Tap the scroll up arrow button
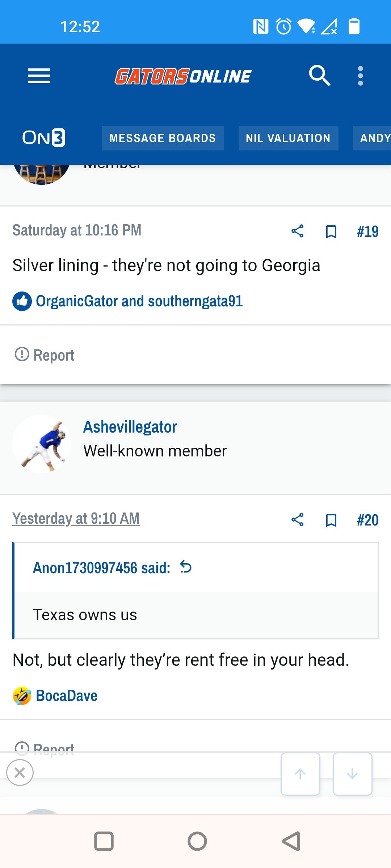Image resolution: width=391 pixels, height=868 pixels. pos(300,774)
